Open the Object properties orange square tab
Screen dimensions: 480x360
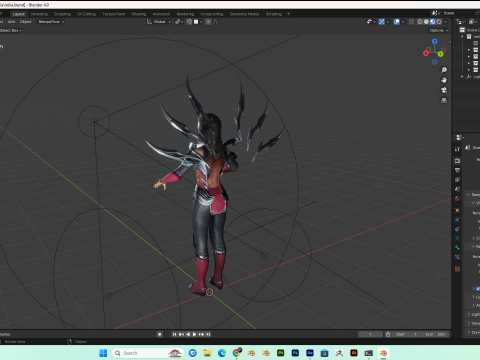pyautogui.click(x=457, y=210)
